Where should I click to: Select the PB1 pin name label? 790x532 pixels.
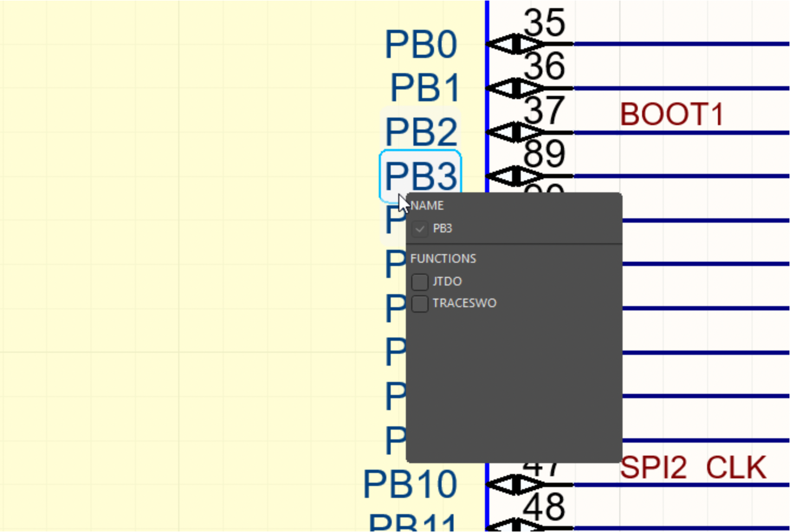pyautogui.click(x=425, y=88)
